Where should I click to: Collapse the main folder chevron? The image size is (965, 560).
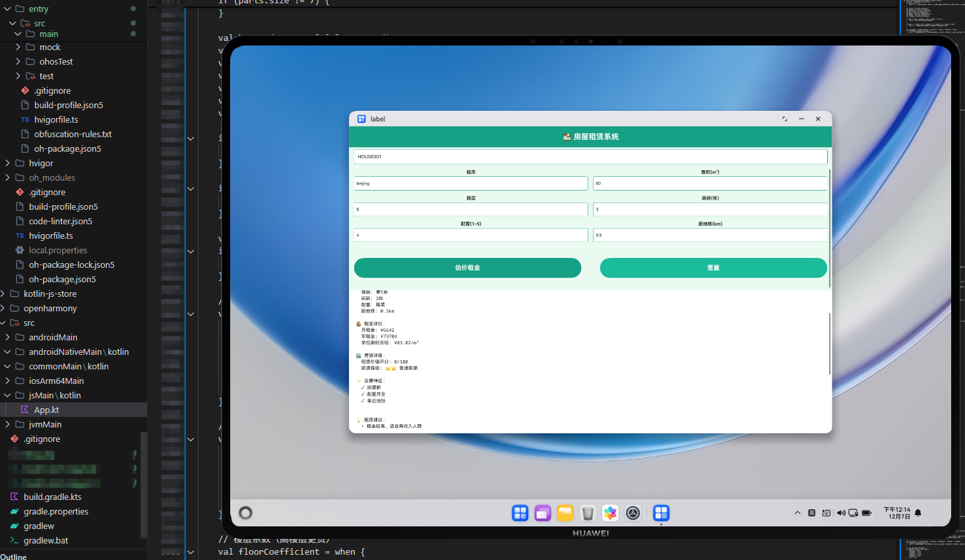(x=18, y=34)
